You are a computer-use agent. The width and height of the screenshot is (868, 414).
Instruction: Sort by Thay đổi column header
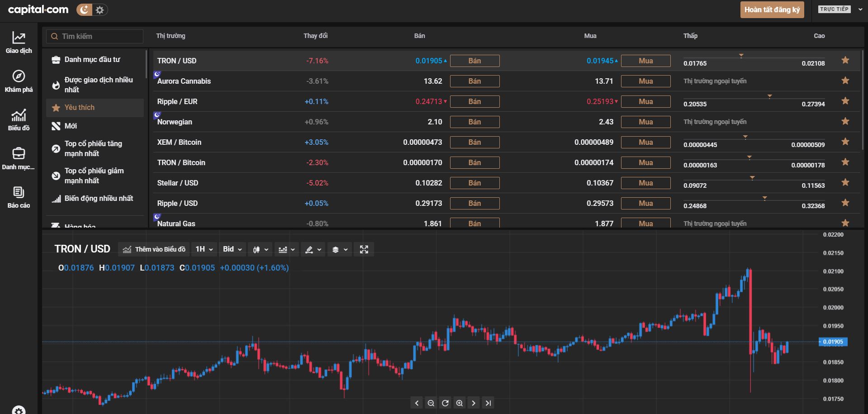(315, 36)
